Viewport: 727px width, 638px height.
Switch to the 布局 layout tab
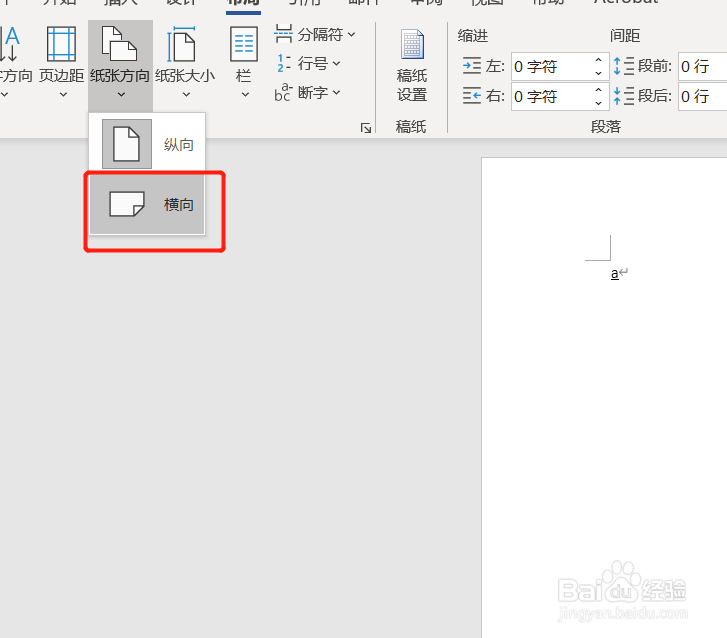click(x=243, y=4)
